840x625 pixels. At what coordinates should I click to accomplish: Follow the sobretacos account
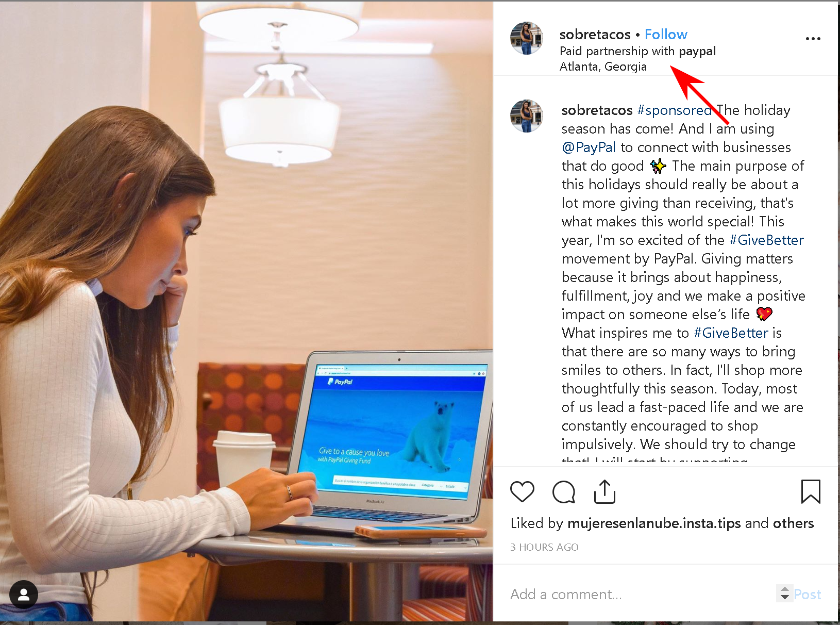click(x=666, y=34)
